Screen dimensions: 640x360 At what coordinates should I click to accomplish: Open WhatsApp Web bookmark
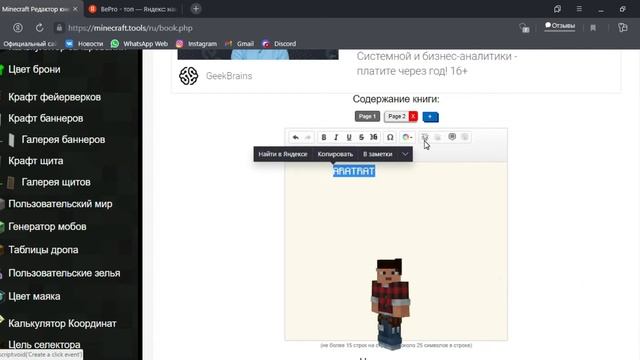tap(140, 44)
